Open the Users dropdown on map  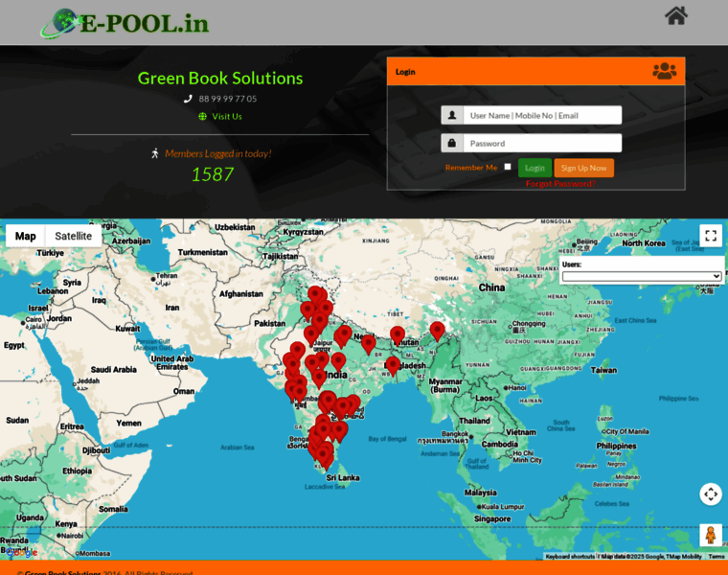[641, 276]
